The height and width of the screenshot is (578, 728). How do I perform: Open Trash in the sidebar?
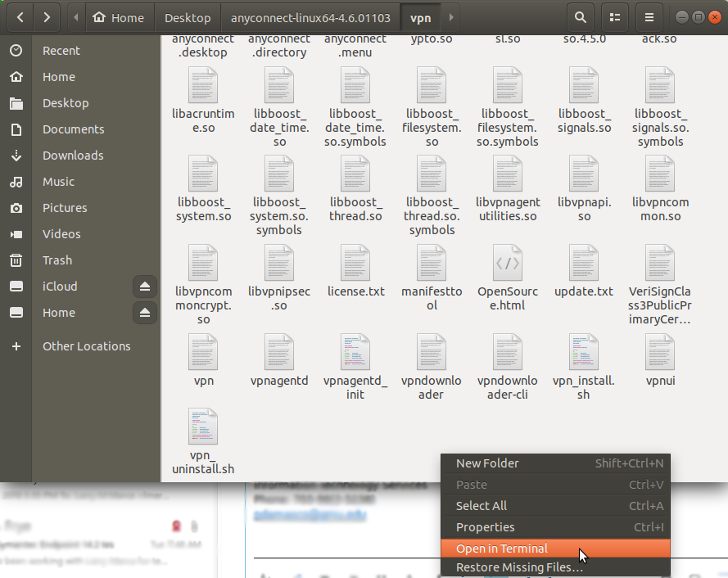[80, 260]
